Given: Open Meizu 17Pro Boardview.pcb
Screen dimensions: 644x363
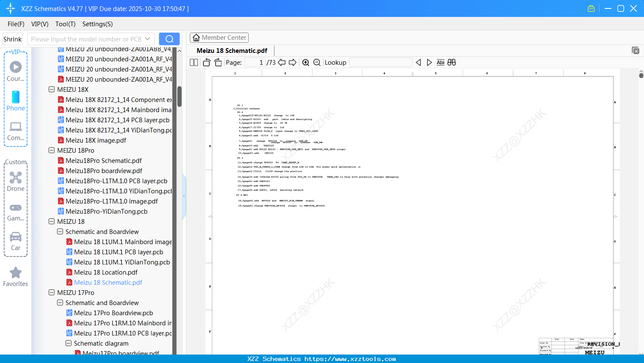Looking at the screenshot, I should point(110,313).
